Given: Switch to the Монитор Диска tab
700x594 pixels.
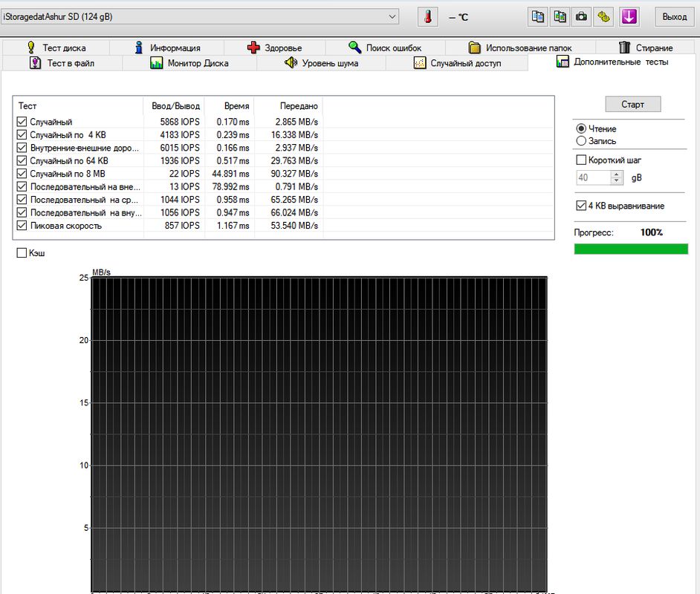Looking at the screenshot, I should [x=189, y=64].
